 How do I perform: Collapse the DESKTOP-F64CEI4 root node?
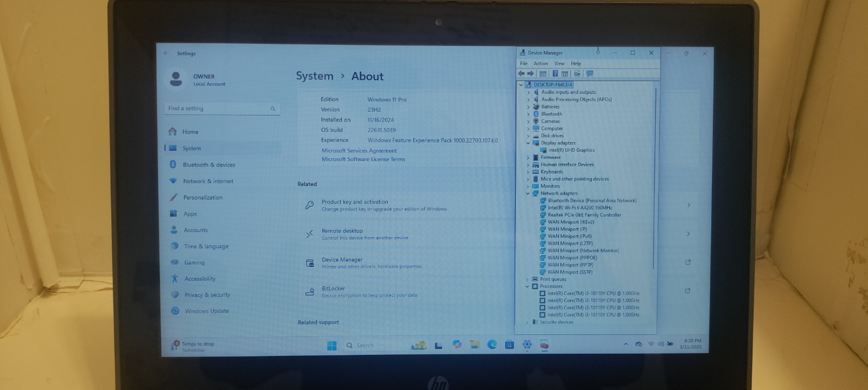[x=521, y=85]
